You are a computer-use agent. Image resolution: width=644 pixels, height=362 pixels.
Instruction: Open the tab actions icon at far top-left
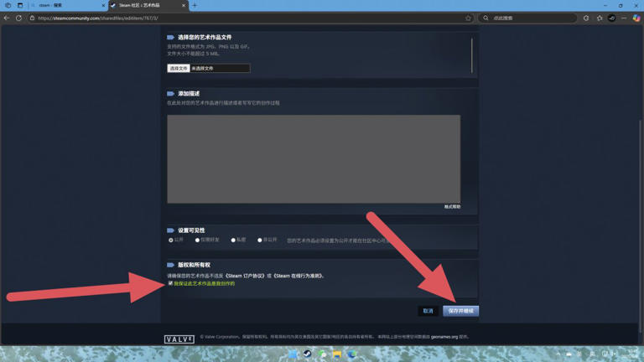pyautogui.click(x=8, y=5)
